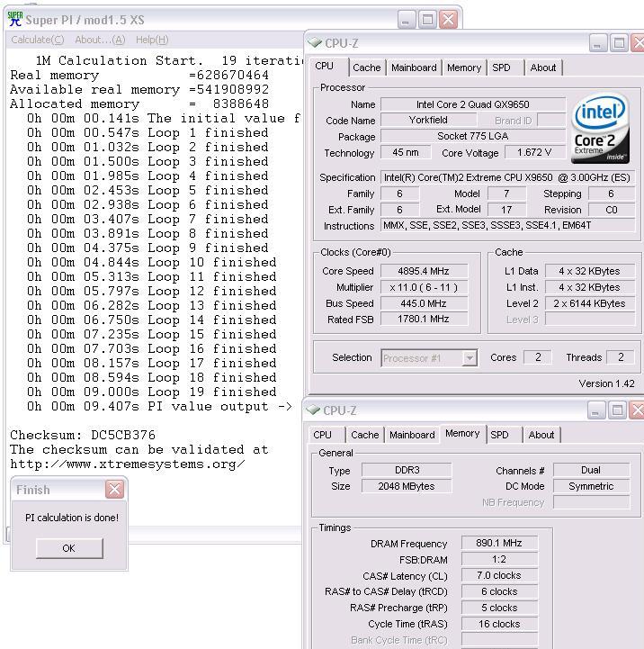Click the CPU-Z icon in lower window title bar
The width and height of the screenshot is (644, 649).
click(x=313, y=410)
